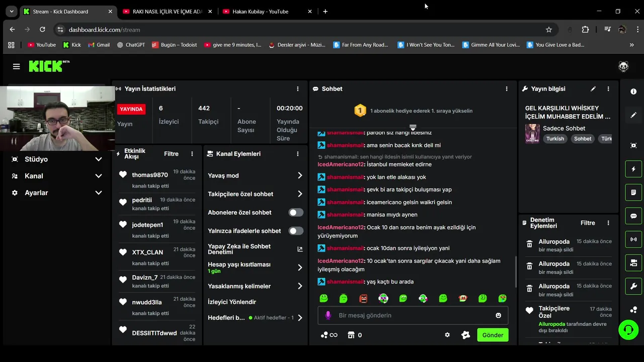Open Hedefleri active goals arrow
This screenshot has width=644, height=362.
point(300,318)
